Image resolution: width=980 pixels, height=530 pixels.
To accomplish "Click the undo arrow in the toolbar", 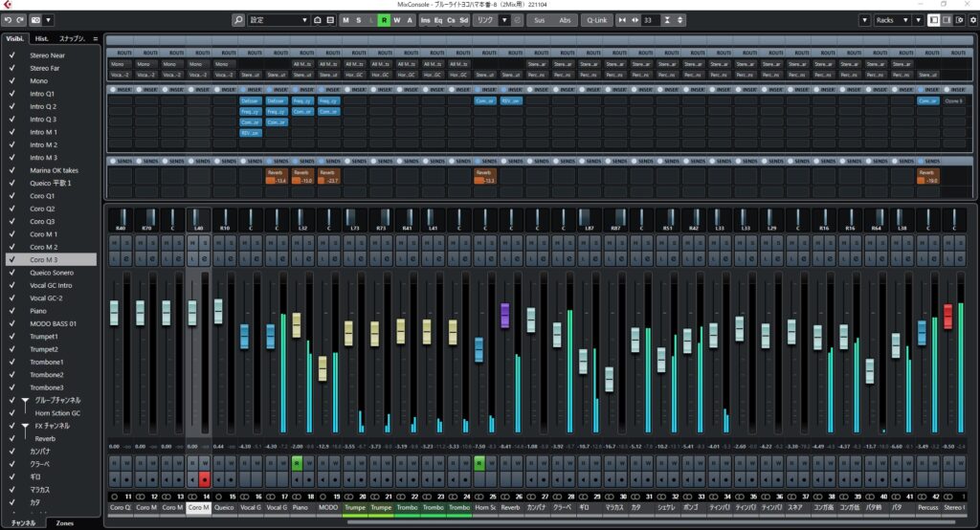I will pos(8,19).
